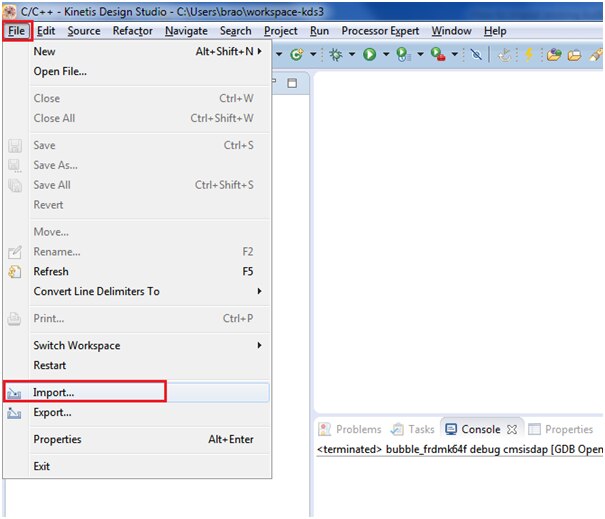Screen dimensions: 605x519
Task: Open the Navigate menu
Action: (186, 31)
